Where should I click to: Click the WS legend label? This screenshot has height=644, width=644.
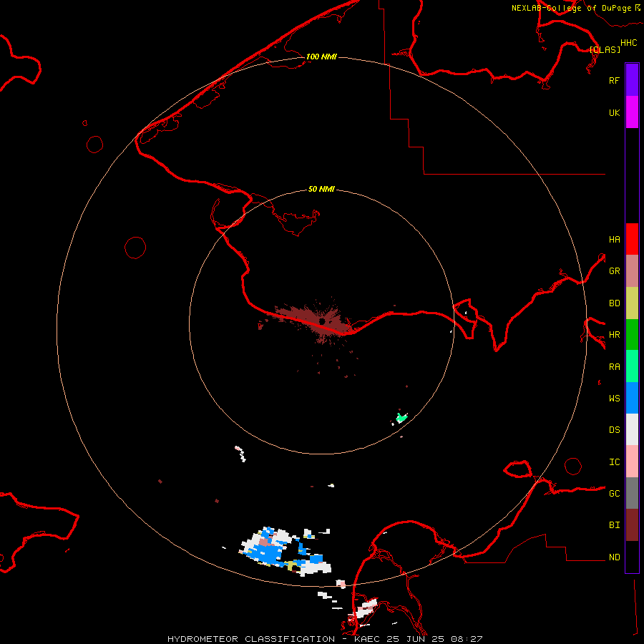[614, 398]
